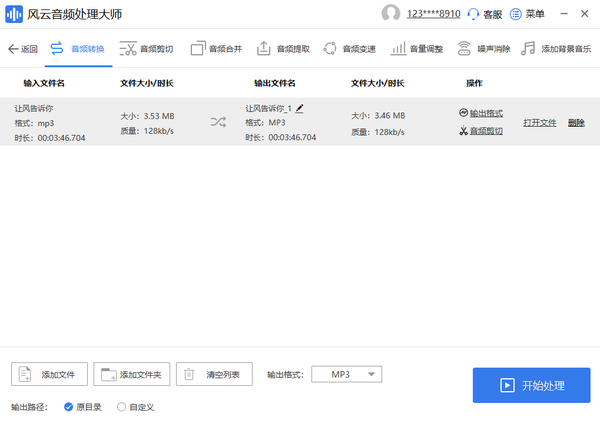Viewport: 600px width, 423px height.
Task: Select the 噪声消除 noise removal icon
Action: [464, 49]
